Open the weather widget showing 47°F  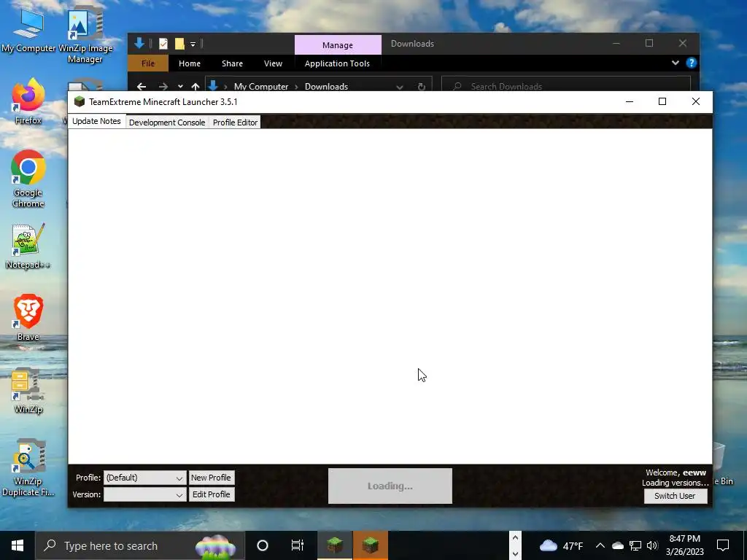pos(561,545)
